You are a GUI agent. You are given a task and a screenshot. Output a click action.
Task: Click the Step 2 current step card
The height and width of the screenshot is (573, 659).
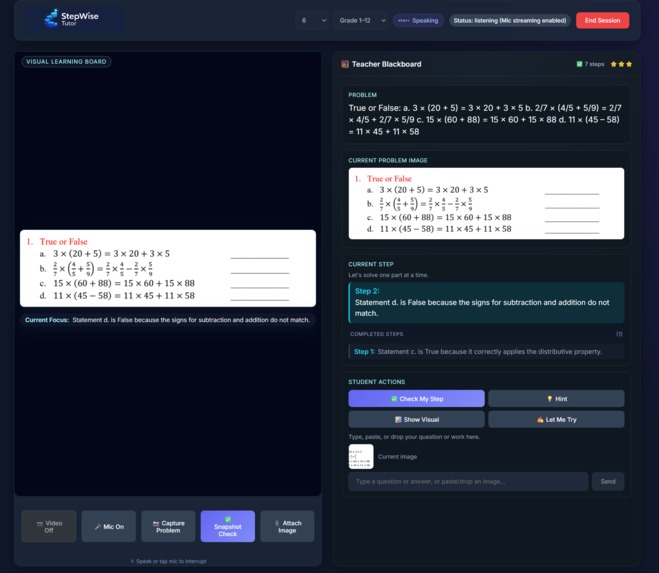coord(486,302)
